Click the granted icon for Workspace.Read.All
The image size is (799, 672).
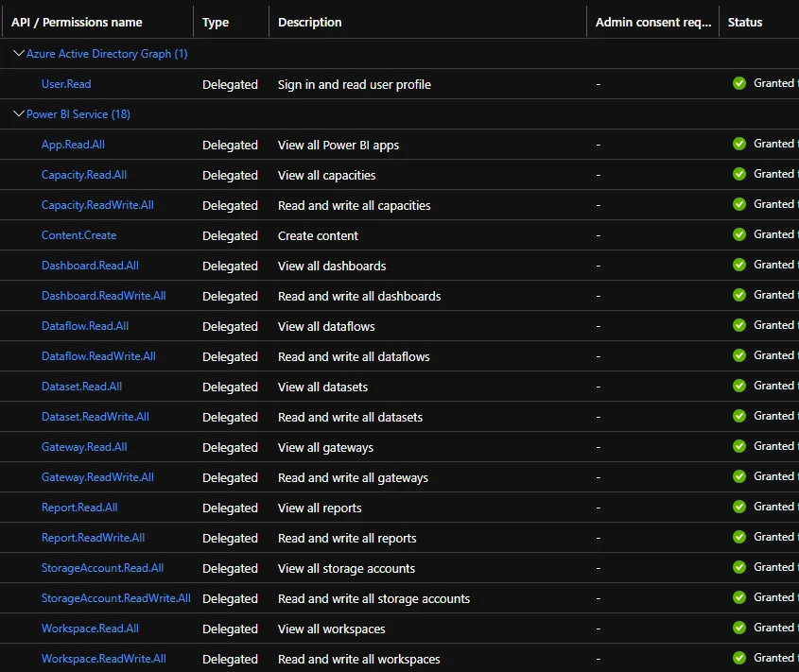click(x=739, y=628)
